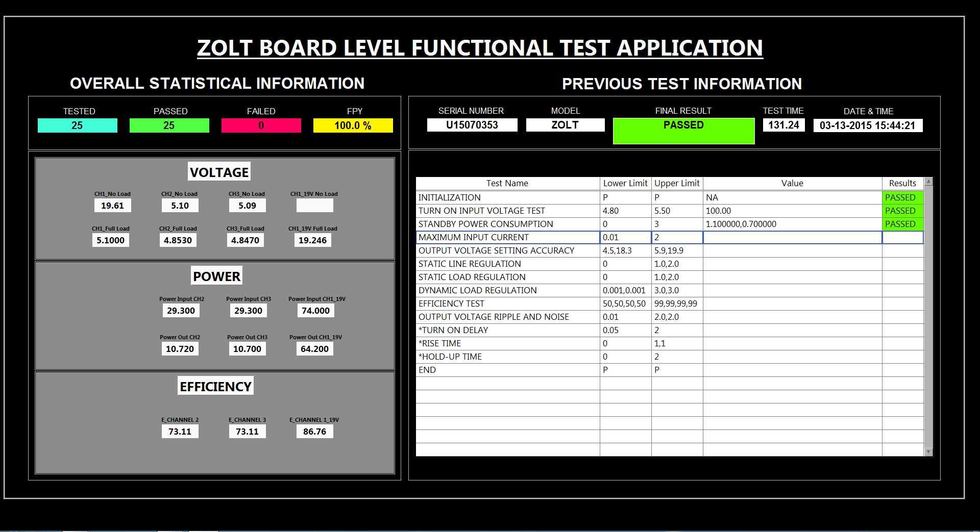980x532 pixels.
Task: Click the Value column header
Action: [793, 184]
